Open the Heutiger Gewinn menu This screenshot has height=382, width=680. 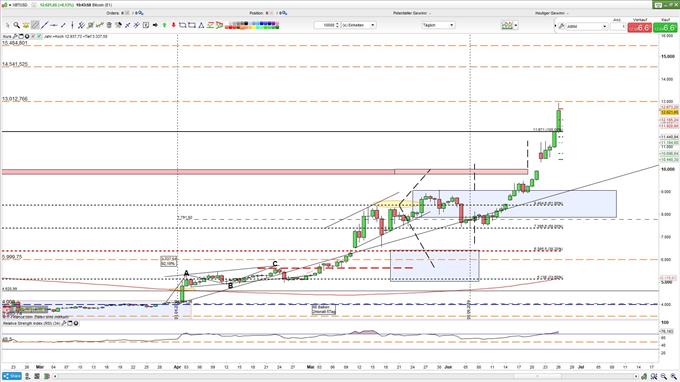[x=551, y=13]
